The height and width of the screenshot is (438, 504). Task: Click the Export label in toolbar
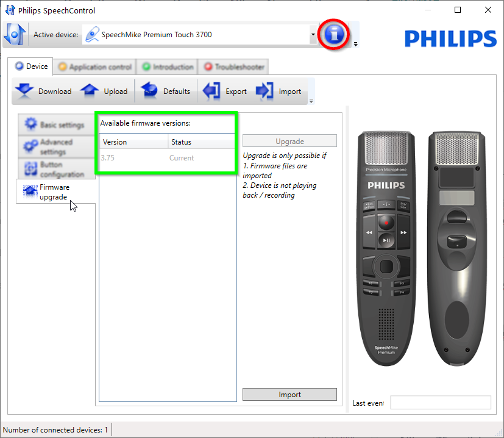click(x=236, y=92)
